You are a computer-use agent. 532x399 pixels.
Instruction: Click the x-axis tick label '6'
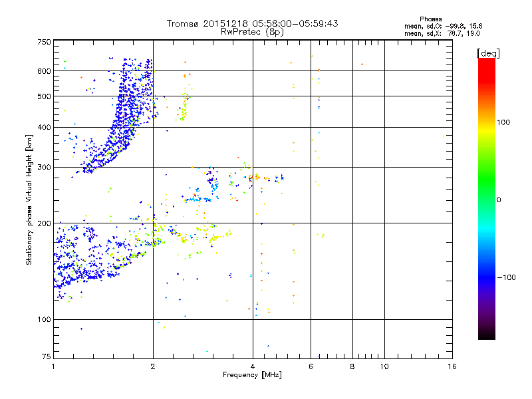coord(311,366)
